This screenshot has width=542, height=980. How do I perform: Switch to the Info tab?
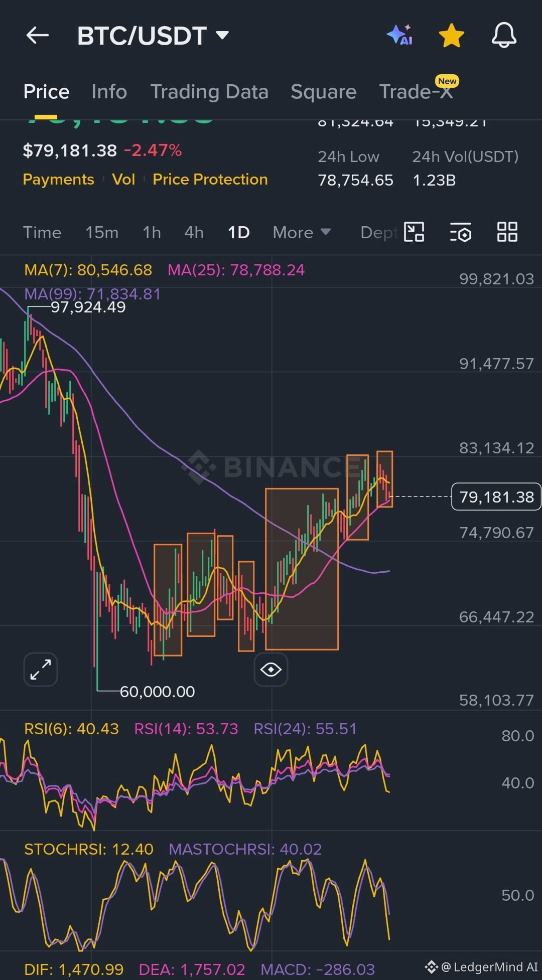tap(109, 92)
